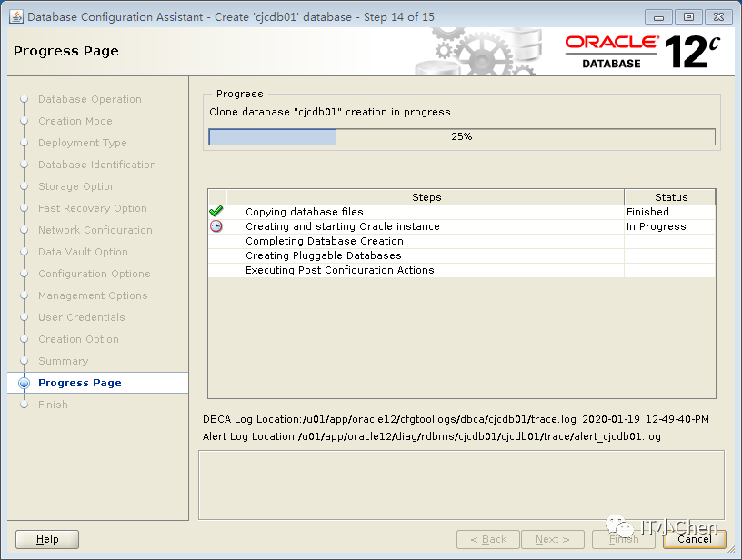
Task: Click the empty message text area
Action: 461,485
